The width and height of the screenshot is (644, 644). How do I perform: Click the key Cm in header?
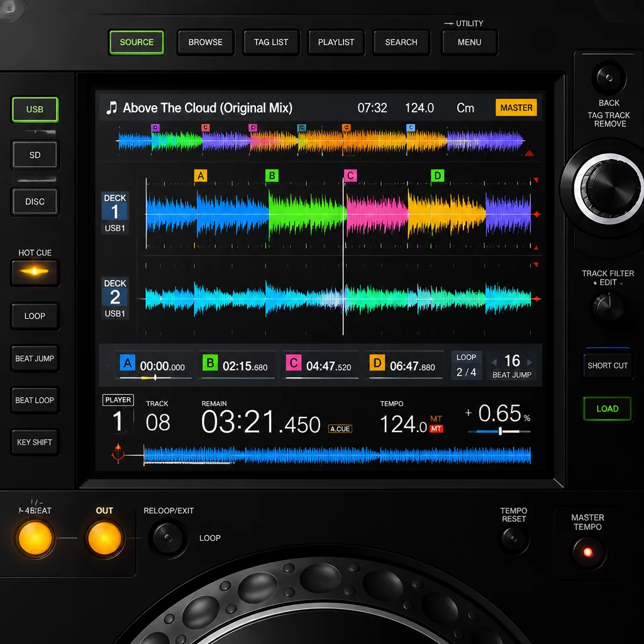(465, 108)
